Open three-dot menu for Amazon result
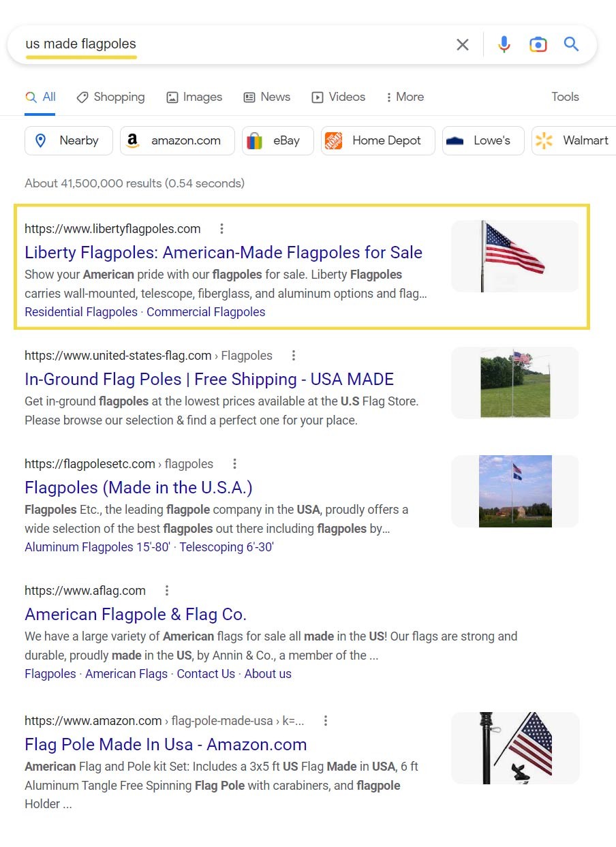The height and width of the screenshot is (847, 616). point(326,721)
